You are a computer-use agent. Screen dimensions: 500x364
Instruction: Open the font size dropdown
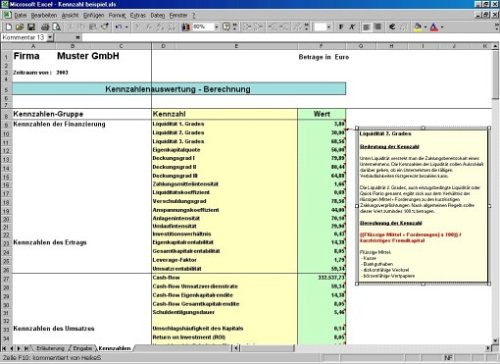click(329, 27)
